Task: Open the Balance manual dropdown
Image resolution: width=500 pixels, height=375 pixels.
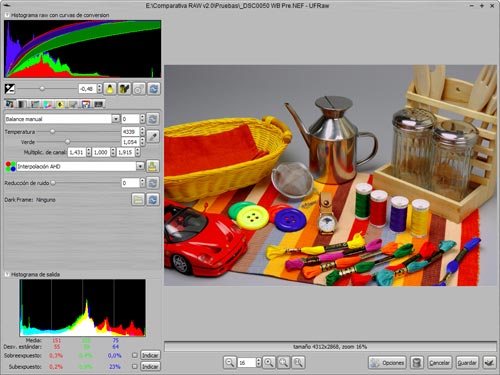Action: pyautogui.click(x=62, y=119)
